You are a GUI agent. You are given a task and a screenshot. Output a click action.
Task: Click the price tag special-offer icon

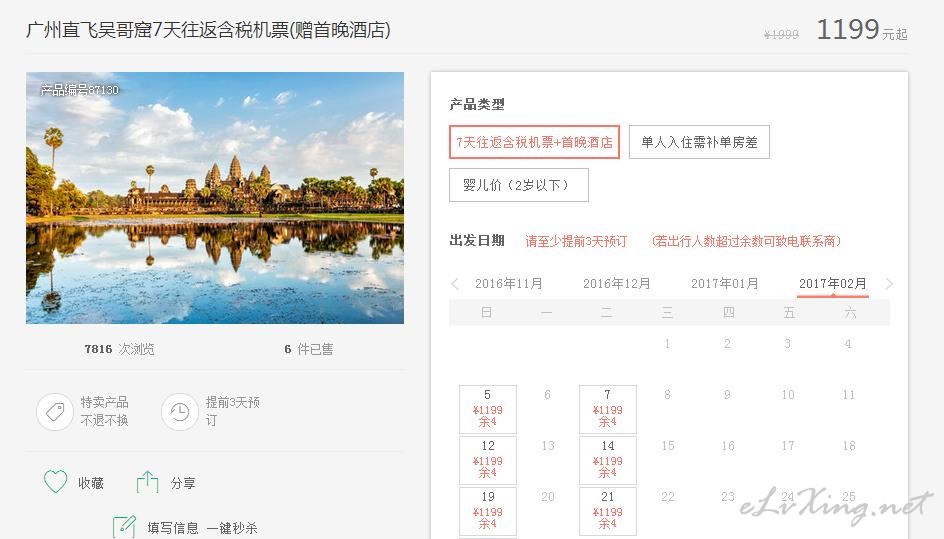pyautogui.click(x=55, y=412)
